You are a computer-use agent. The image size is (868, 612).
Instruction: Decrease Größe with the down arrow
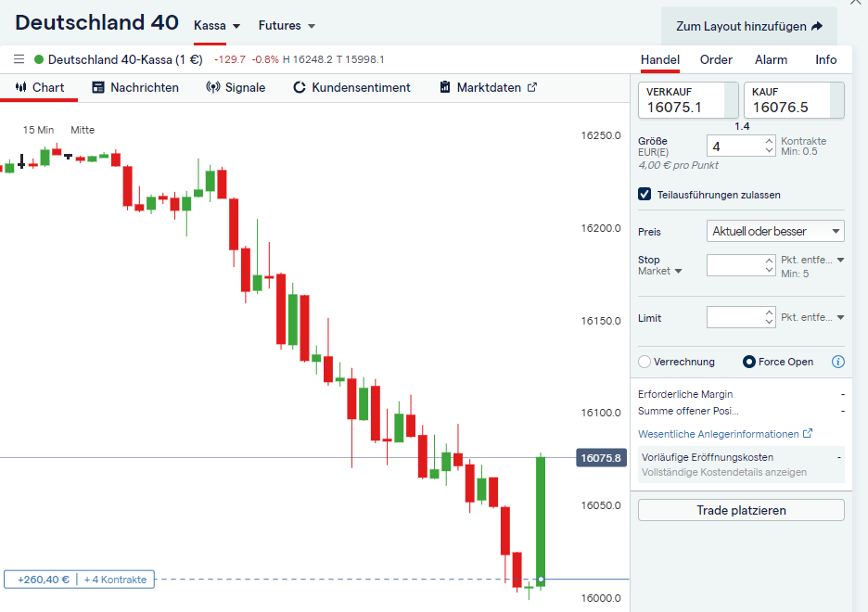coord(769,150)
